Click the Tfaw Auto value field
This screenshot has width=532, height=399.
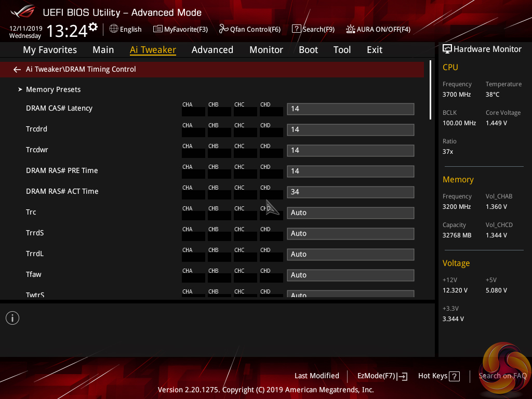(x=350, y=275)
